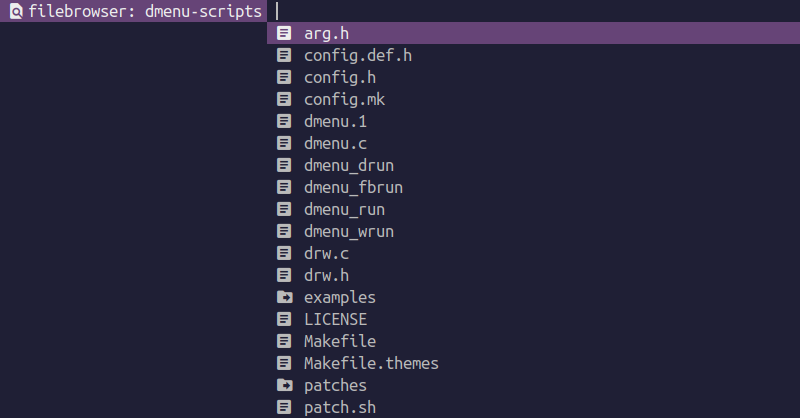Select the dmenu_fbrun entry
800x418 pixels.
(533, 187)
